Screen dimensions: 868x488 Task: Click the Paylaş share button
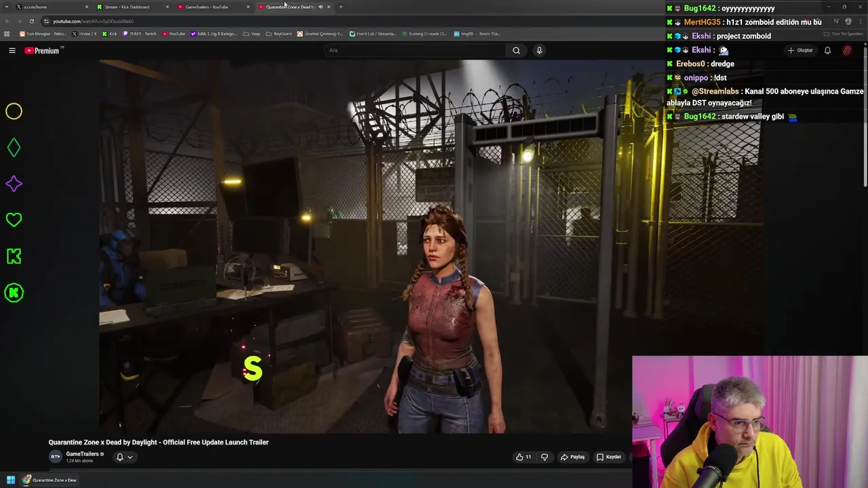click(573, 457)
